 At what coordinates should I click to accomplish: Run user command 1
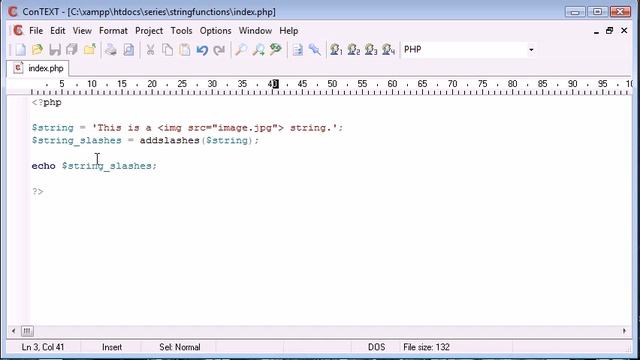click(x=336, y=50)
